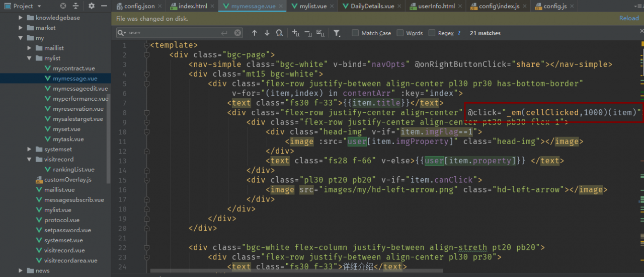Open messagesubscrib.vue file

[74, 199]
